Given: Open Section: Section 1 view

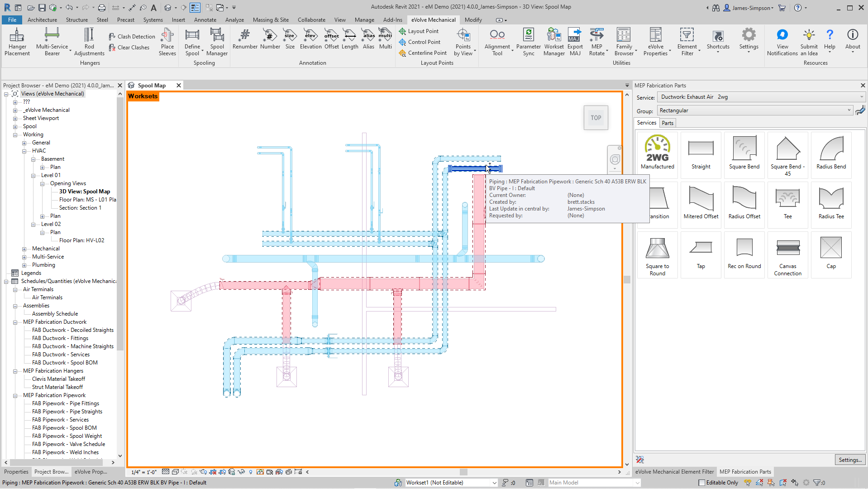Looking at the screenshot, I should point(80,208).
